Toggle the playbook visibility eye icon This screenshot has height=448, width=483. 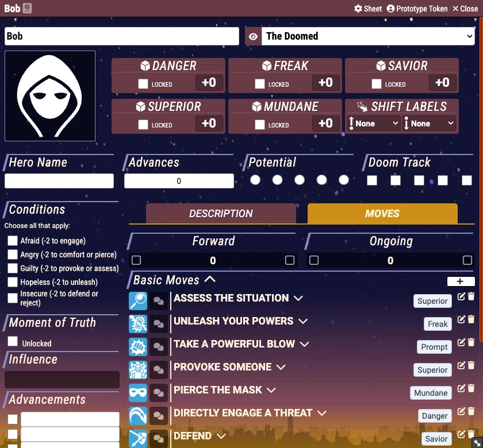click(x=253, y=36)
